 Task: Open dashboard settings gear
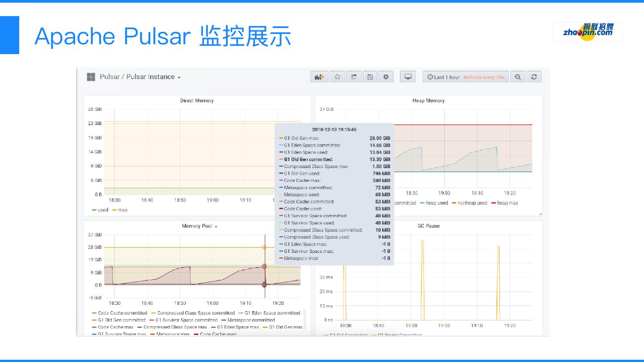tap(386, 77)
